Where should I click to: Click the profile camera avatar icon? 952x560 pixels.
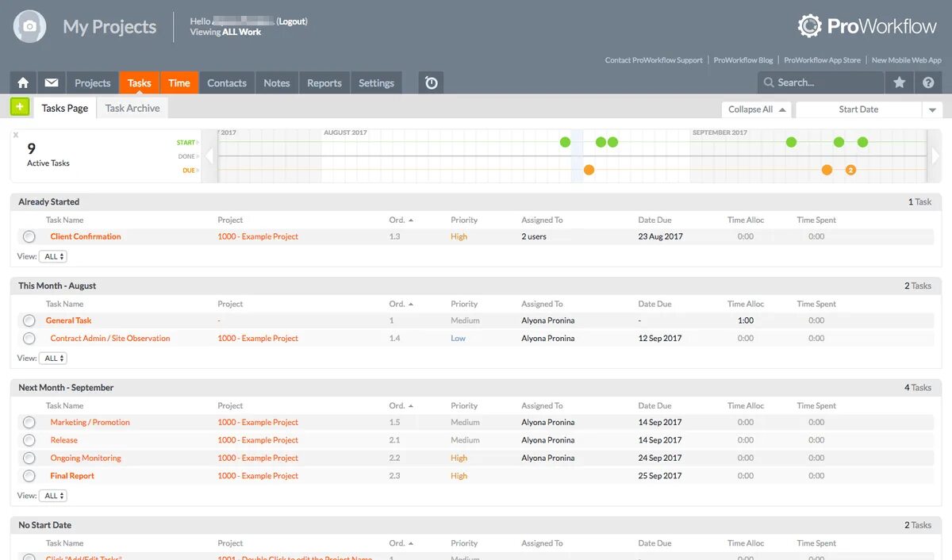click(29, 26)
